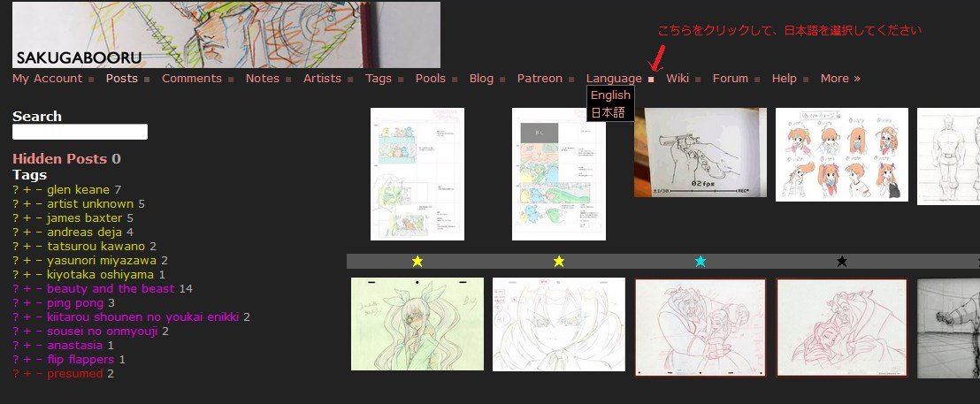Image resolution: width=980 pixels, height=404 pixels.
Task: Select 日本語 in the Language dropdown
Action: click(x=609, y=113)
